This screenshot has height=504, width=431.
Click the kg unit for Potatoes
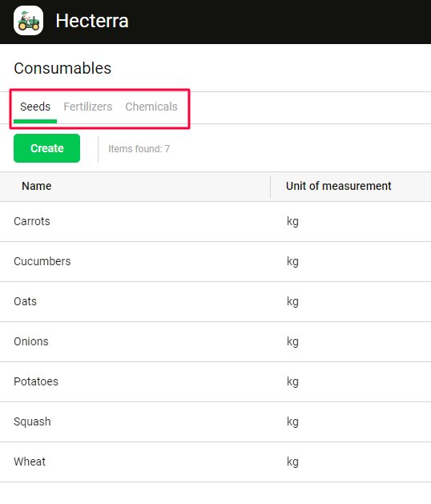point(292,382)
